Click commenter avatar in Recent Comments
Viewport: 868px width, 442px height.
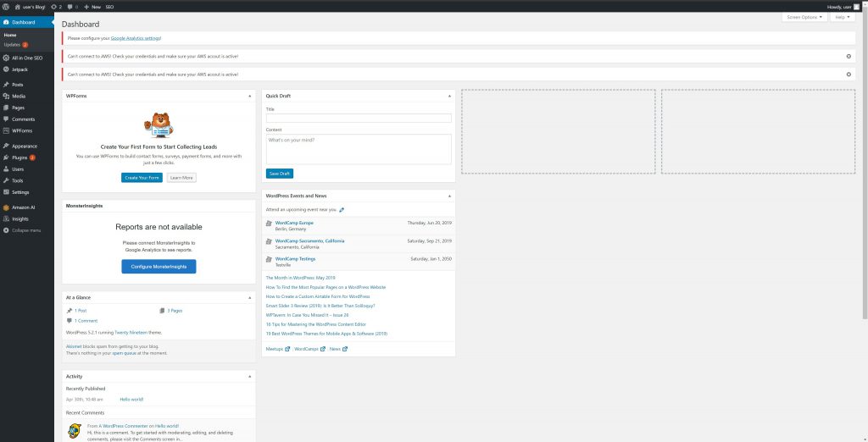pyautogui.click(x=75, y=430)
